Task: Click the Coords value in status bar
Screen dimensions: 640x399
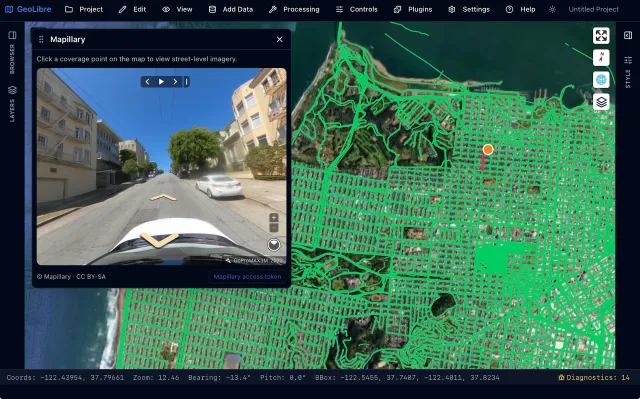Action: [x=65, y=377]
